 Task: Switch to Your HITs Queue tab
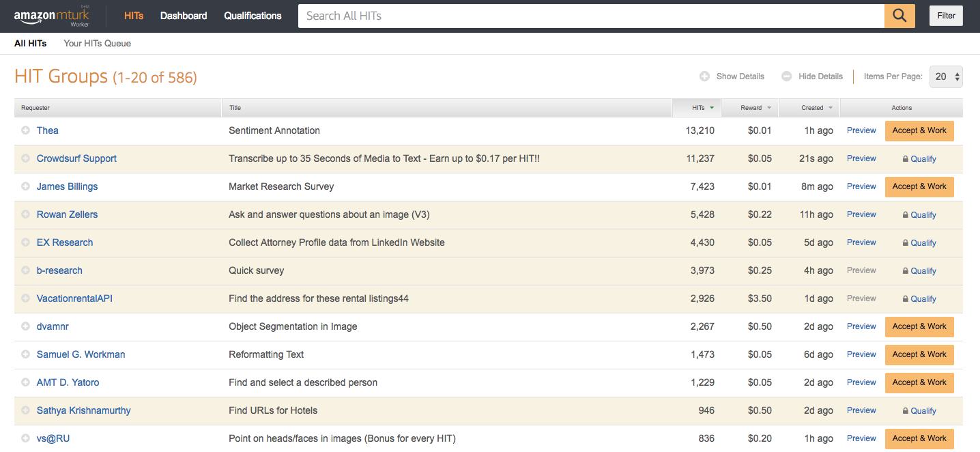(97, 43)
